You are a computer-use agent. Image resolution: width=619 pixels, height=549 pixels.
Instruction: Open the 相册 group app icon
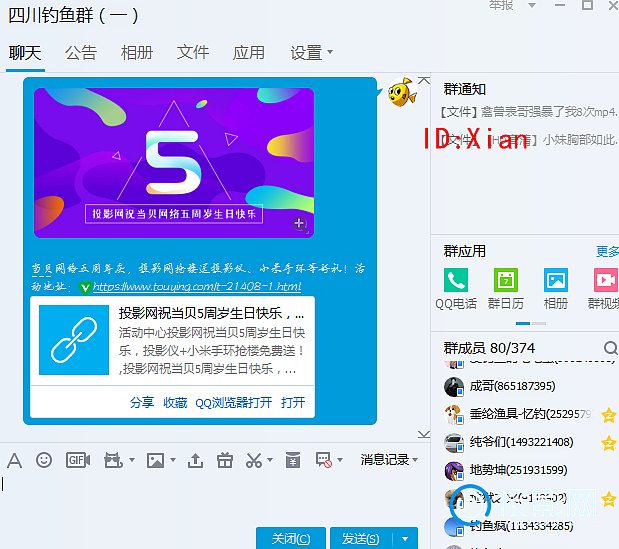pyautogui.click(x=556, y=280)
